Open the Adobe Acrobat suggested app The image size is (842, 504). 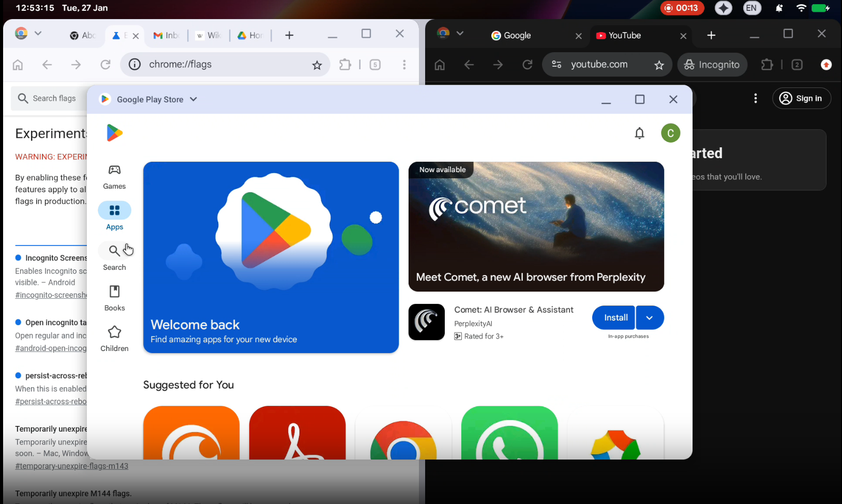click(297, 433)
